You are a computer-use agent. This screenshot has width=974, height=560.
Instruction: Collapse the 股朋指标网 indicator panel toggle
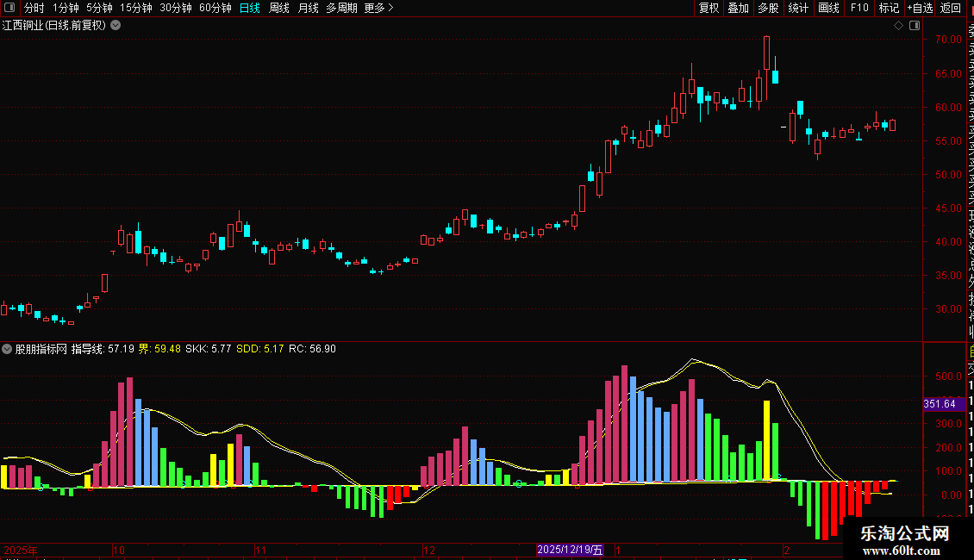(7, 349)
